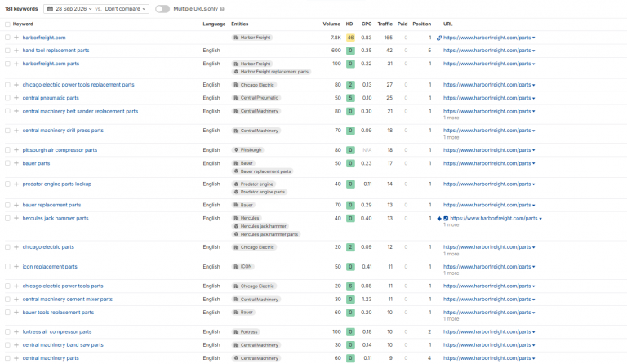Sort by KD column header

click(349, 24)
